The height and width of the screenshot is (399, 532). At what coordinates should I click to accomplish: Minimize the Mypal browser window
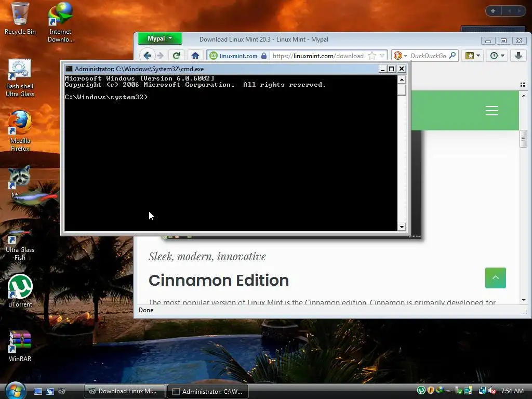click(488, 41)
